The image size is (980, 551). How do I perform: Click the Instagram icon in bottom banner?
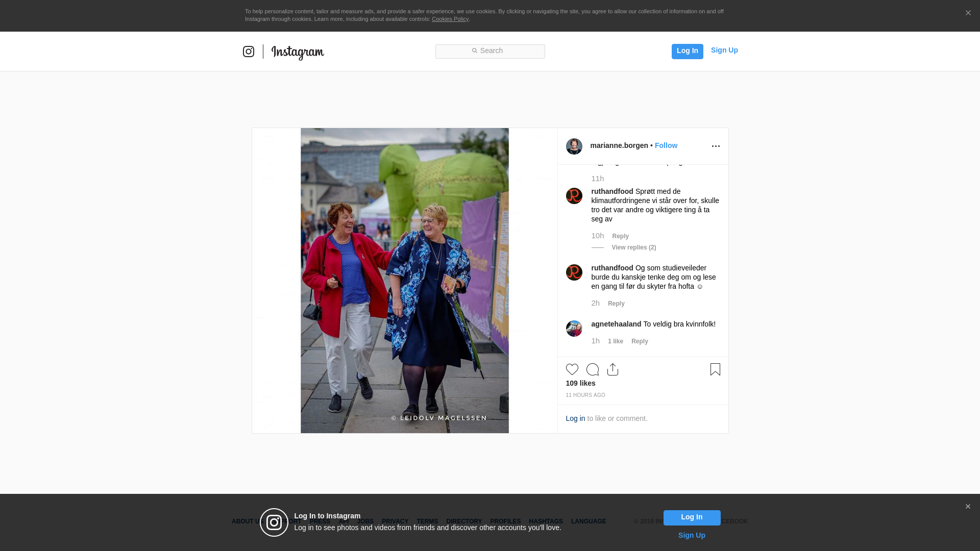pos(274,522)
